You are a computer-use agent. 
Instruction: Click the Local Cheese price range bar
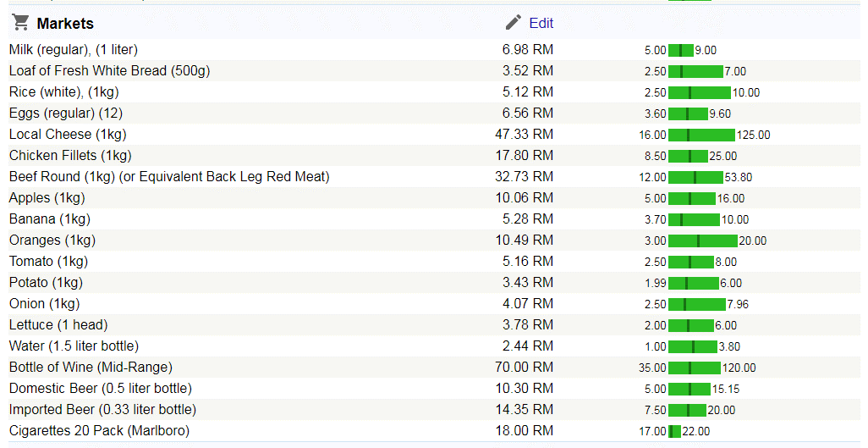tap(701, 135)
